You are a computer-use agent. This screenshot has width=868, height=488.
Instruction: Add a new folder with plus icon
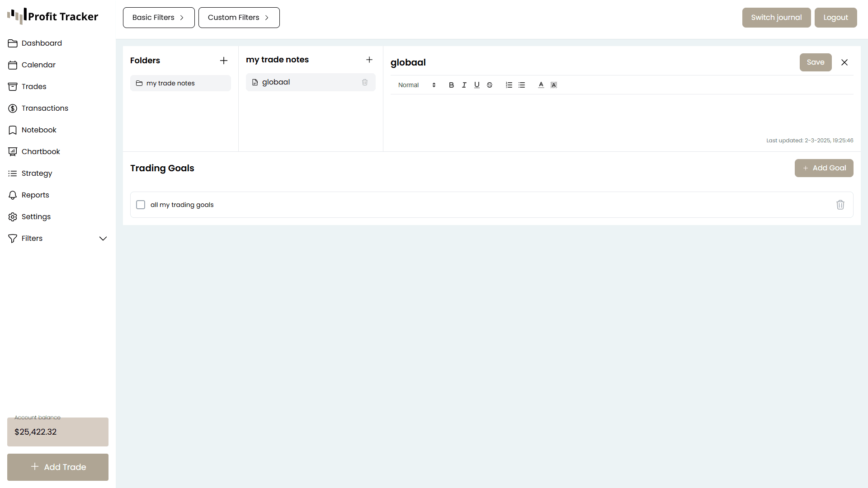point(223,61)
